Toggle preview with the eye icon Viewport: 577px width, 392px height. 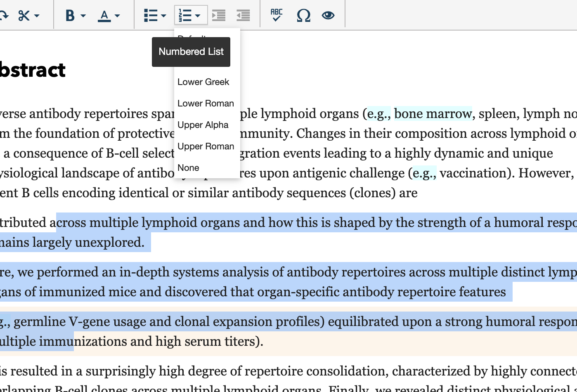(x=328, y=16)
